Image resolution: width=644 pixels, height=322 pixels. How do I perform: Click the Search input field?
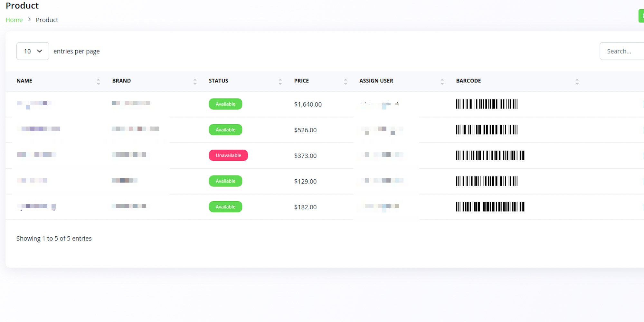coord(622,51)
